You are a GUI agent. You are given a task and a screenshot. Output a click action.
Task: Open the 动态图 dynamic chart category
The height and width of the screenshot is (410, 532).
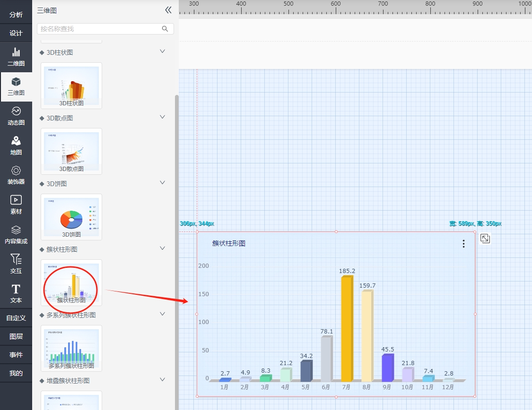[x=16, y=116]
